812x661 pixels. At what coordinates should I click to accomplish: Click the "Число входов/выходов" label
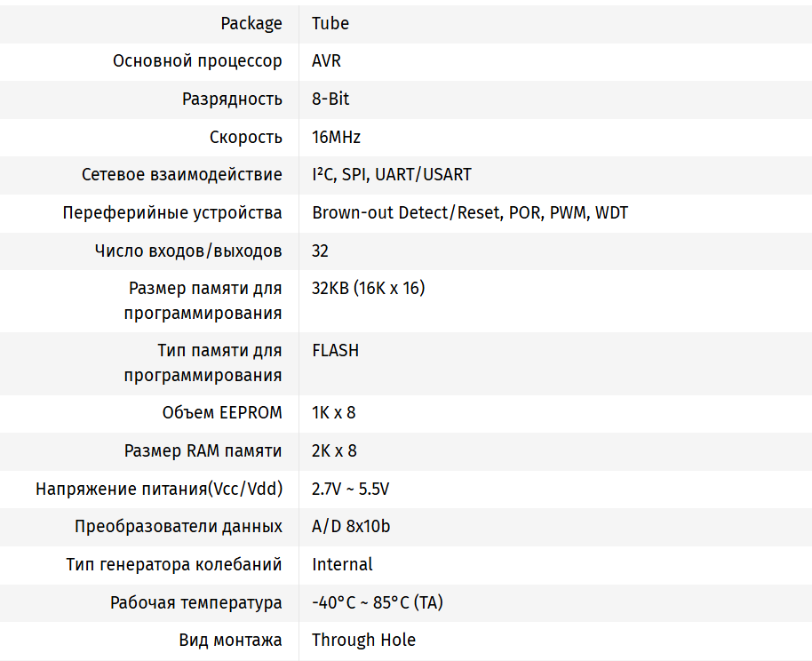click(x=188, y=251)
